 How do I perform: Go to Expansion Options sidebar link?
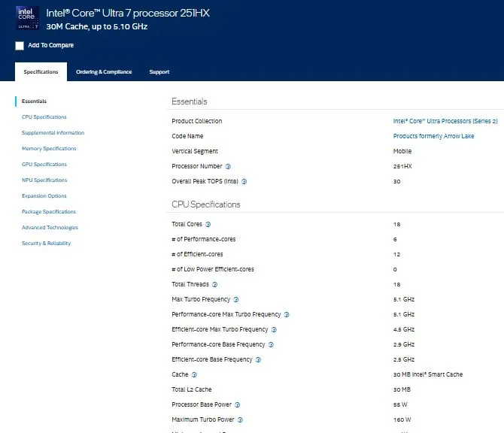(44, 195)
